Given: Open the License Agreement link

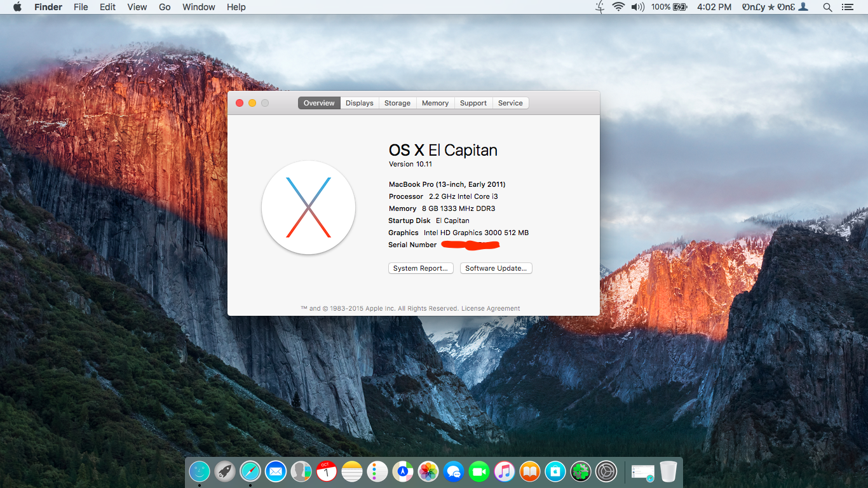Looking at the screenshot, I should pyautogui.click(x=491, y=309).
